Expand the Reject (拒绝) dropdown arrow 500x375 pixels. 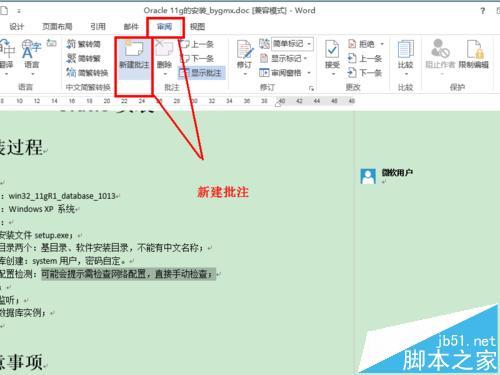coord(382,44)
